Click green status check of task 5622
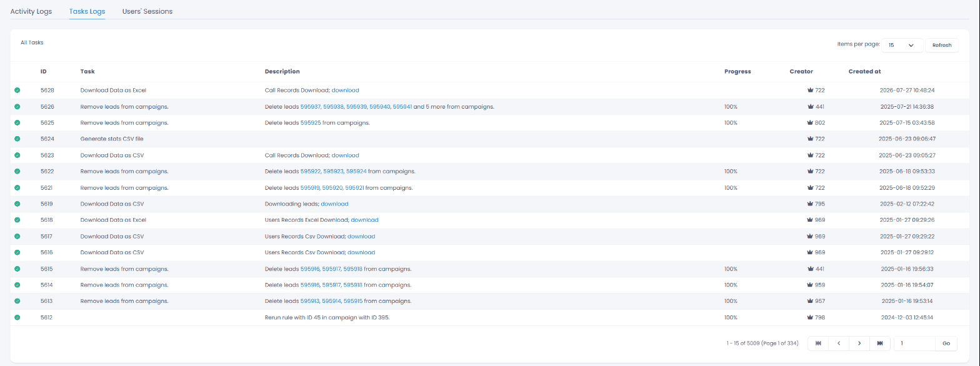980x366 pixels. point(17,171)
